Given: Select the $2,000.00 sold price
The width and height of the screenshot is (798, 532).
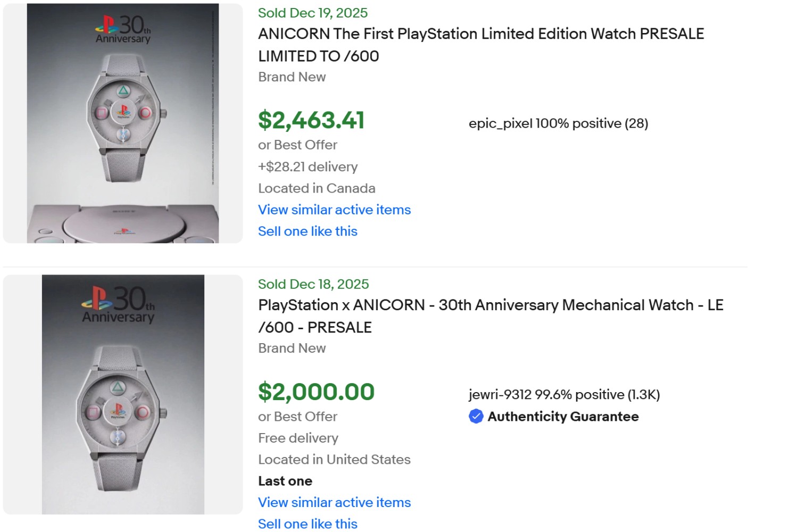Looking at the screenshot, I should (x=317, y=392).
